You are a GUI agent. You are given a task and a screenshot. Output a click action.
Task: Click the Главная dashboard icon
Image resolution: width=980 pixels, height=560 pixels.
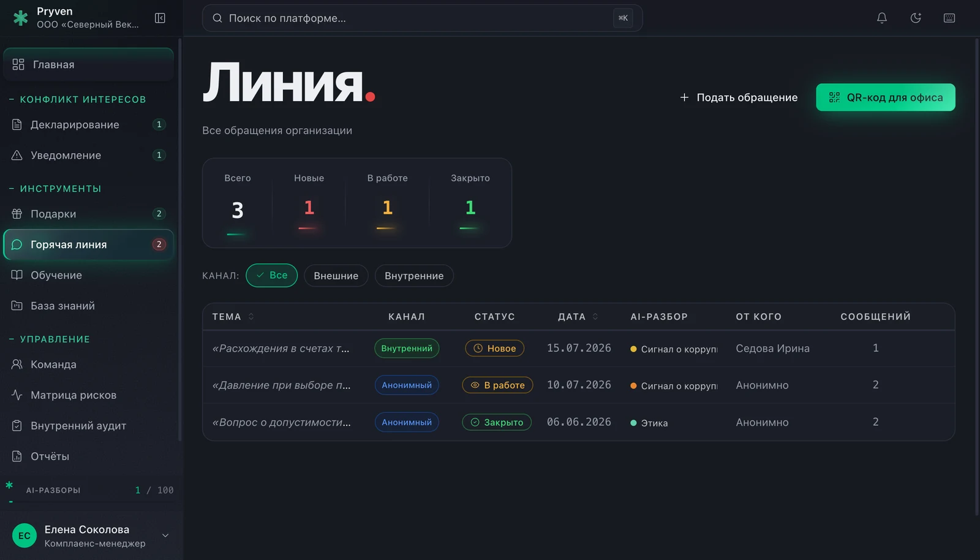coord(18,64)
